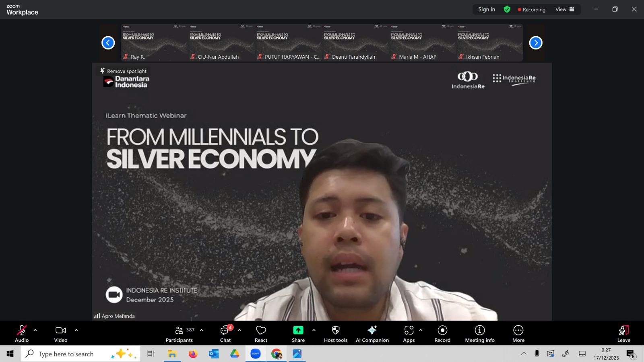Select Deanti Farahdyllah's video thumbnail
This screenshot has height=362, width=644.
point(355,43)
